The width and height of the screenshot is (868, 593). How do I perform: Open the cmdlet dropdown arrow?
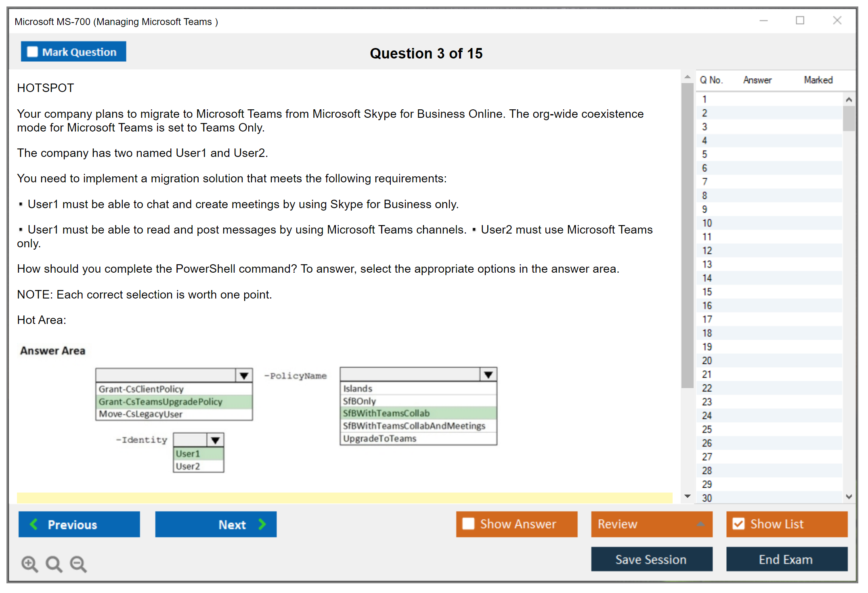pos(244,376)
